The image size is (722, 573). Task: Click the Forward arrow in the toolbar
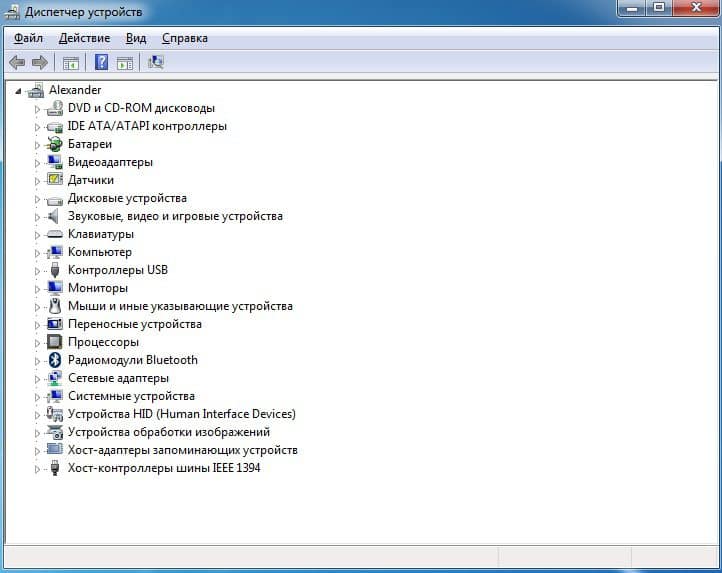click(x=40, y=62)
